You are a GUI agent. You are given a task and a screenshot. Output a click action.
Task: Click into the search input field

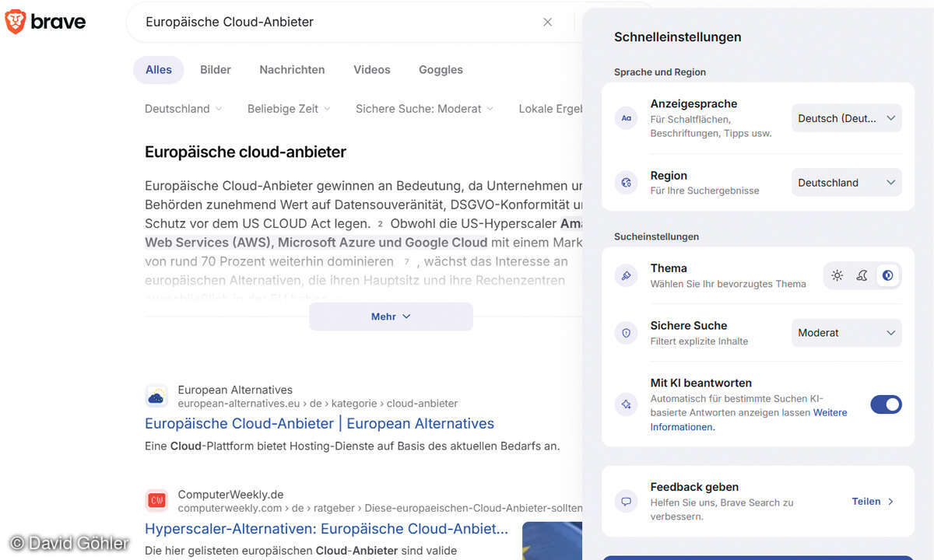coord(335,22)
